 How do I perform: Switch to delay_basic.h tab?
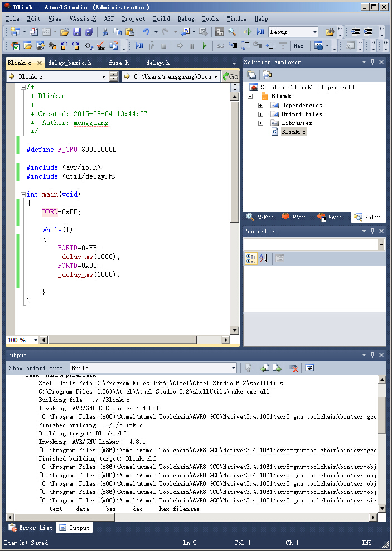coord(70,63)
